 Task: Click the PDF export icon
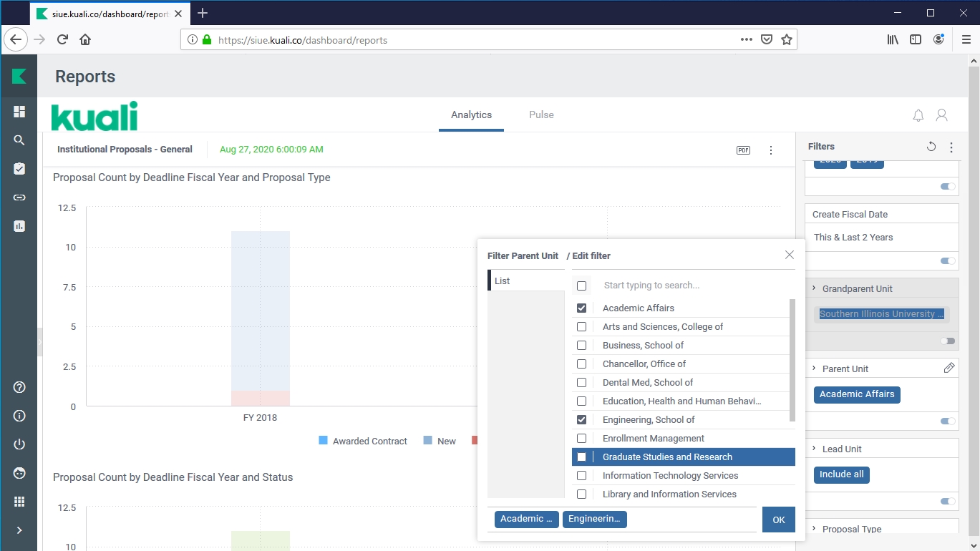point(743,150)
